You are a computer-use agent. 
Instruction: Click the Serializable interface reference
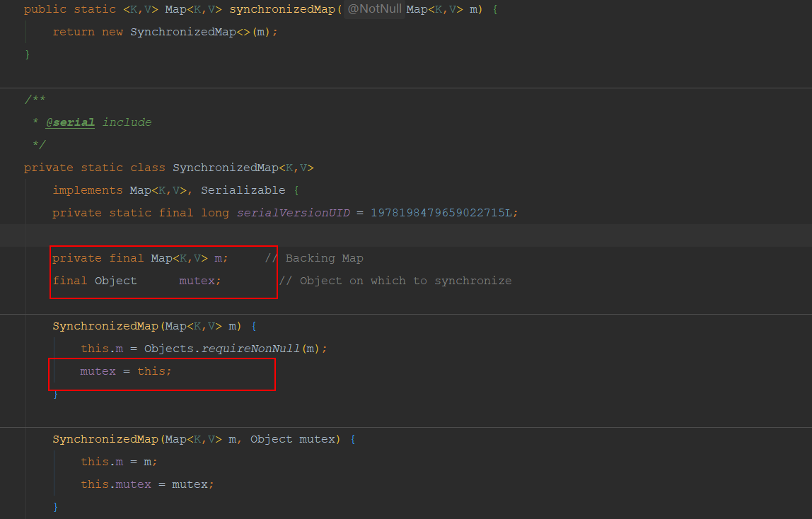coord(243,189)
